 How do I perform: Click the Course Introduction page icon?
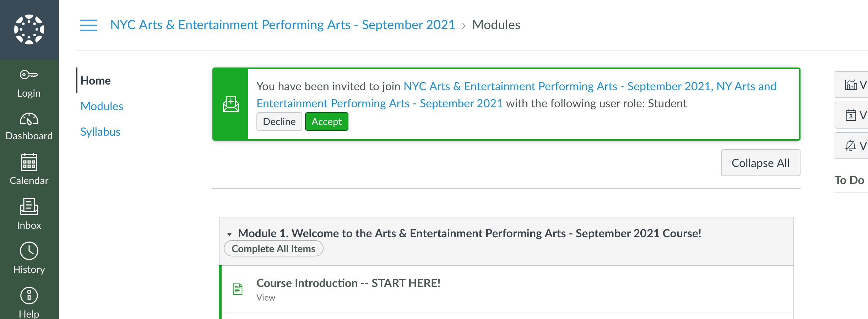[238, 289]
